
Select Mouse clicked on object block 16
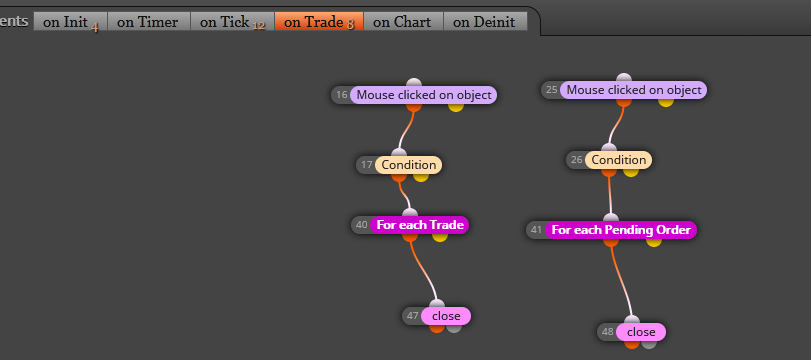pyautogui.click(x=424, y=95)
